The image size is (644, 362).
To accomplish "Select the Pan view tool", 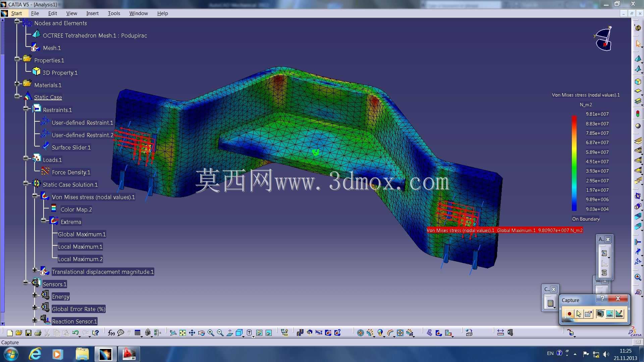I will click(x=192, y=333).
